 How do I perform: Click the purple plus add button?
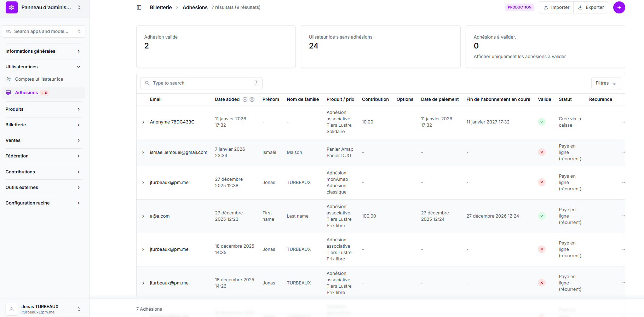(619, 7)
